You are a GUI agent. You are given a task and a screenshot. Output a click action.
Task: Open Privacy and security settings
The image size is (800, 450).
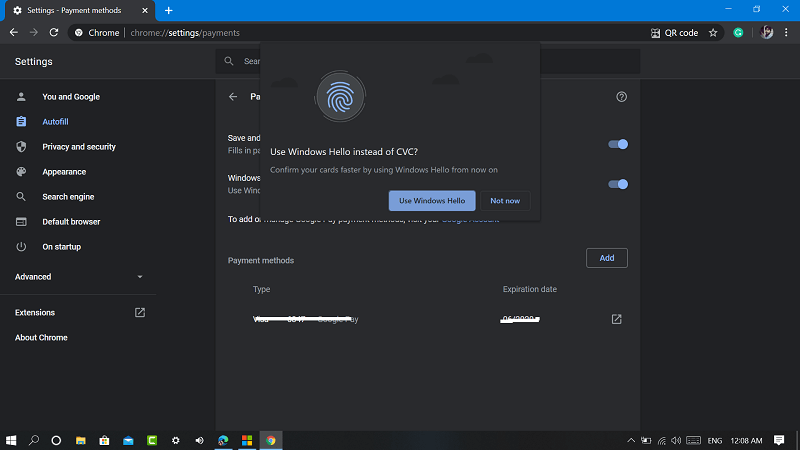tap(78, 147)
